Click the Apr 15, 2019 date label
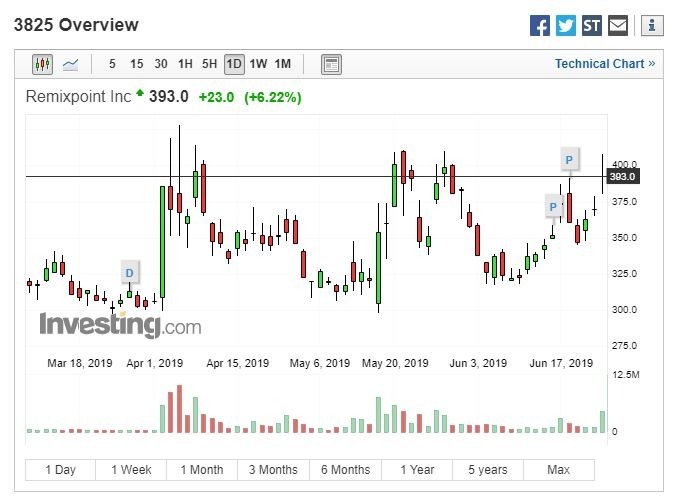Screen dimensions: 676x501 coord(238,363)
